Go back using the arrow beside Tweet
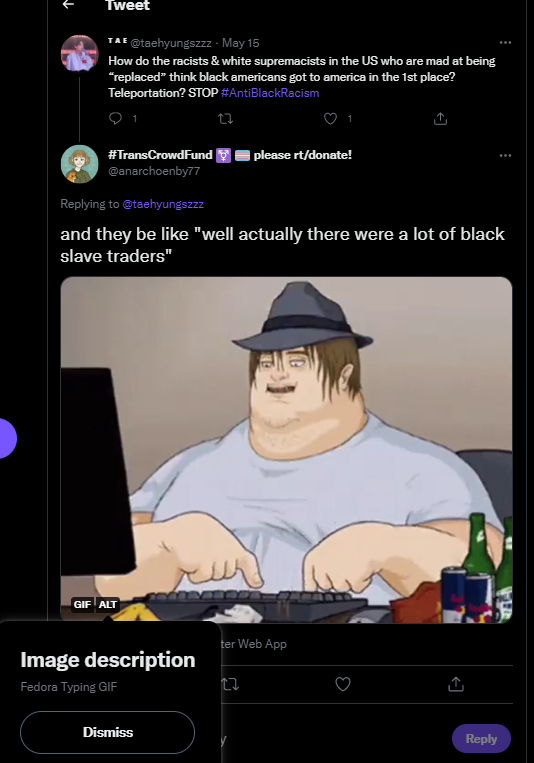This screenshot has height=763, width=534. click(x=69, y=4)
